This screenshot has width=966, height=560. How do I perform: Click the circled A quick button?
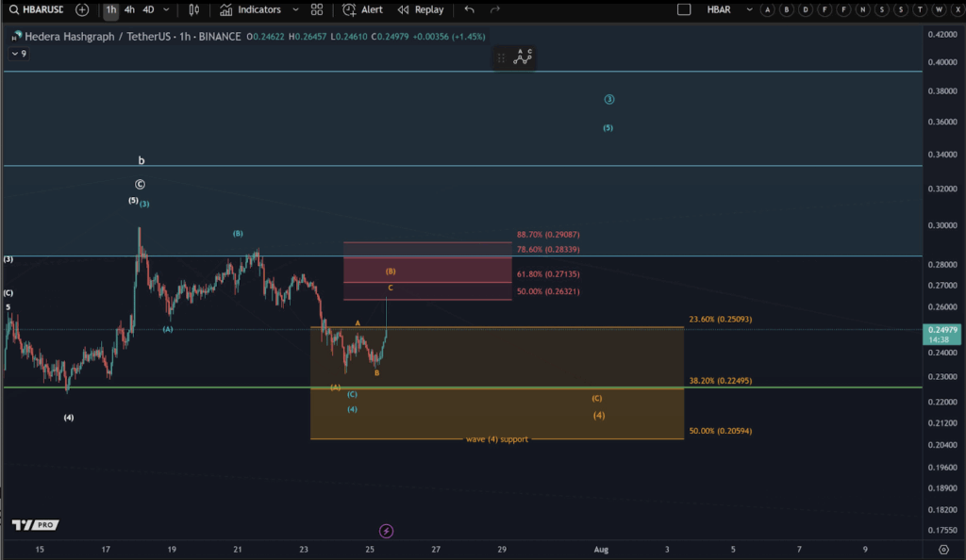point(768,9)
